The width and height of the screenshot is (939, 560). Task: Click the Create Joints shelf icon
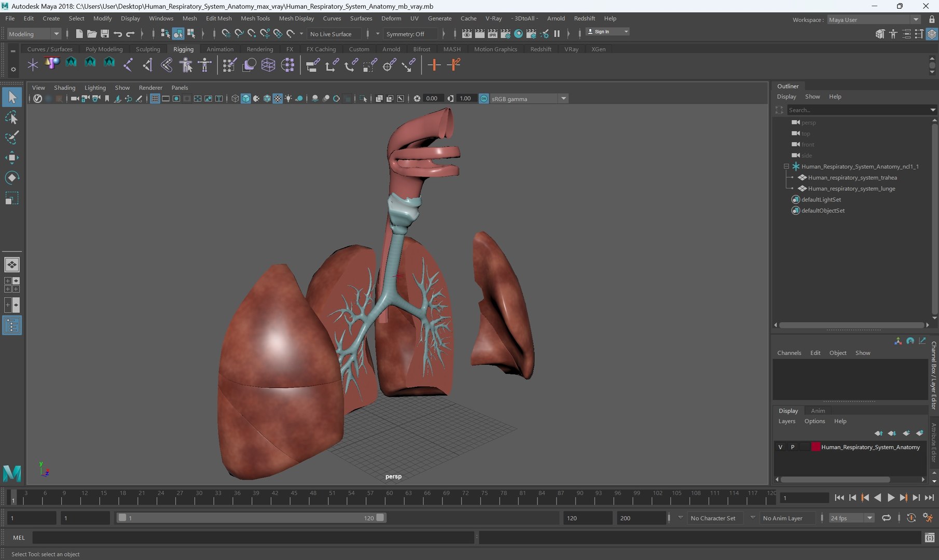coord(128,65)
